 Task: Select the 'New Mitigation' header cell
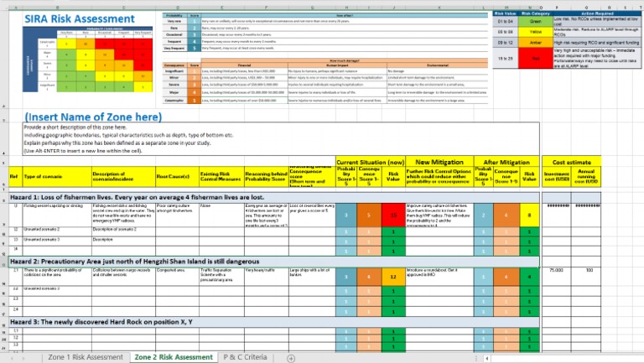click(x=439, y=162)
